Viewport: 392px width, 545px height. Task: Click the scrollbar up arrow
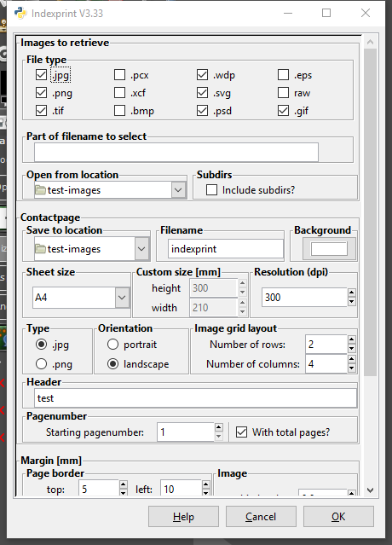(x=370, y=42)
